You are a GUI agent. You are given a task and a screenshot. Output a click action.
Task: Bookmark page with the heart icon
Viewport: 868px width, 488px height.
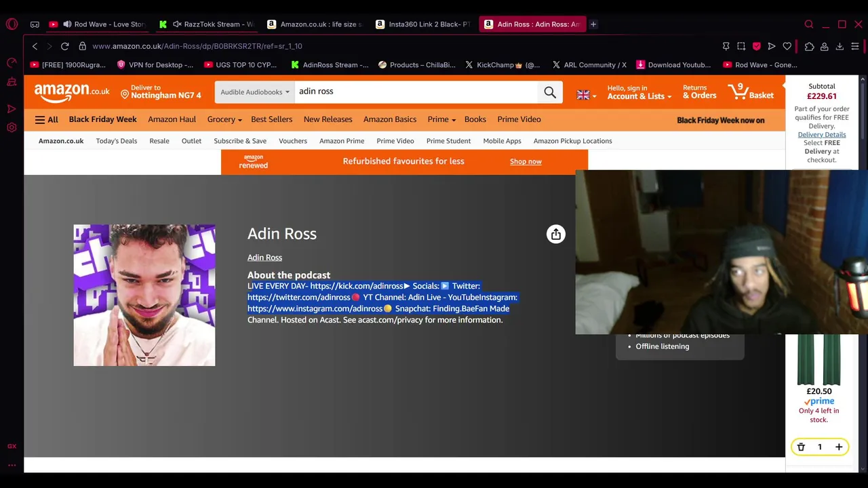(x=787, y=46)
